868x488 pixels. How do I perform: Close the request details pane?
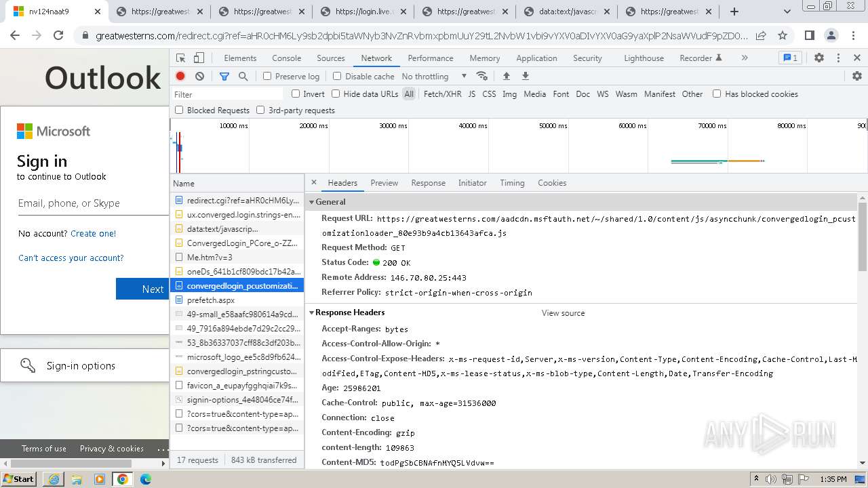[x=314, y=182]
